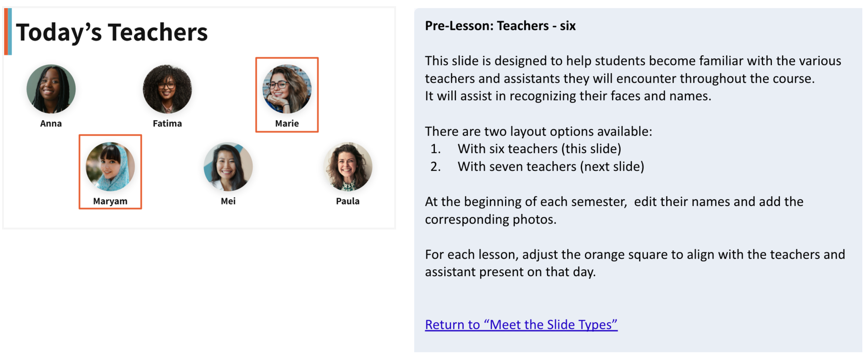Click the orange and blue title accent bar
868x358 pixels.
coord(8,32)
